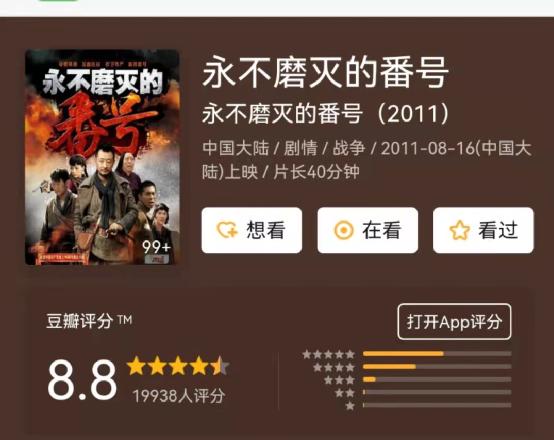The height and width of the screenshot is (440, 554).
Task: Tap the 打开App评分 button
Action: [x=454, y=322]
